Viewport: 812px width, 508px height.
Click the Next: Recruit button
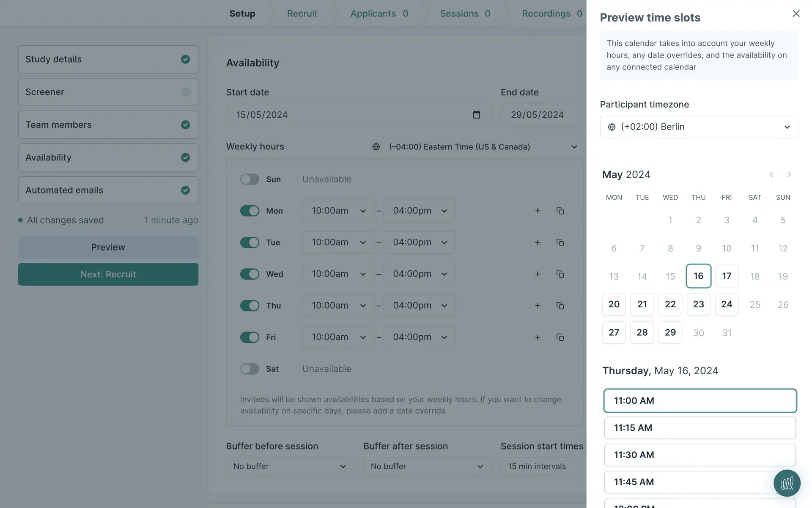point(108,274)
